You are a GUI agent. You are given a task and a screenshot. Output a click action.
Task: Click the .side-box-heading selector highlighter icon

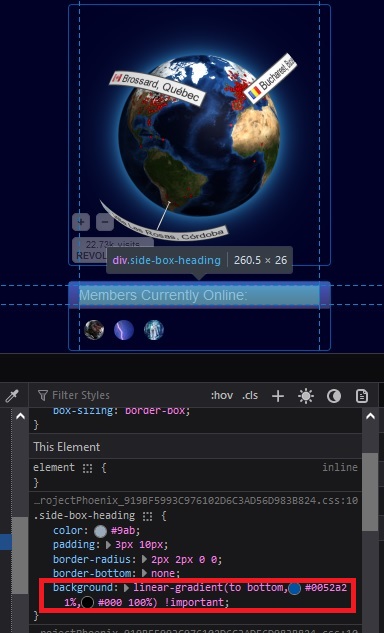click(147, 516)
